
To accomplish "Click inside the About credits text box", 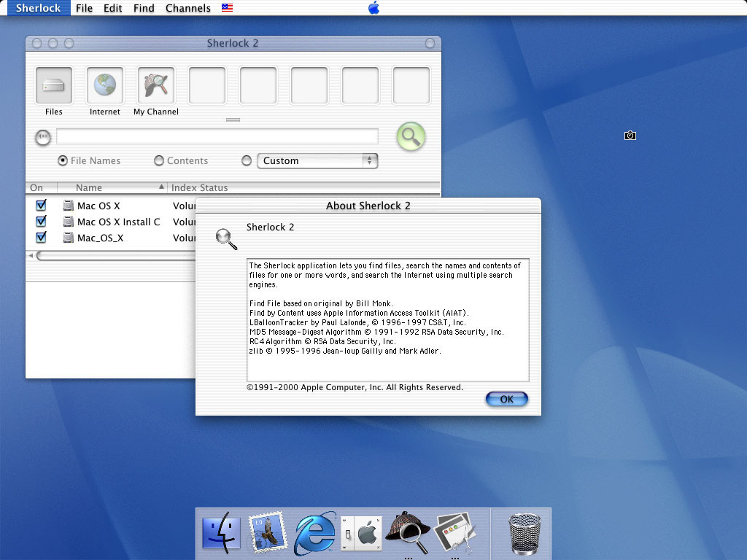I will 388,320.
